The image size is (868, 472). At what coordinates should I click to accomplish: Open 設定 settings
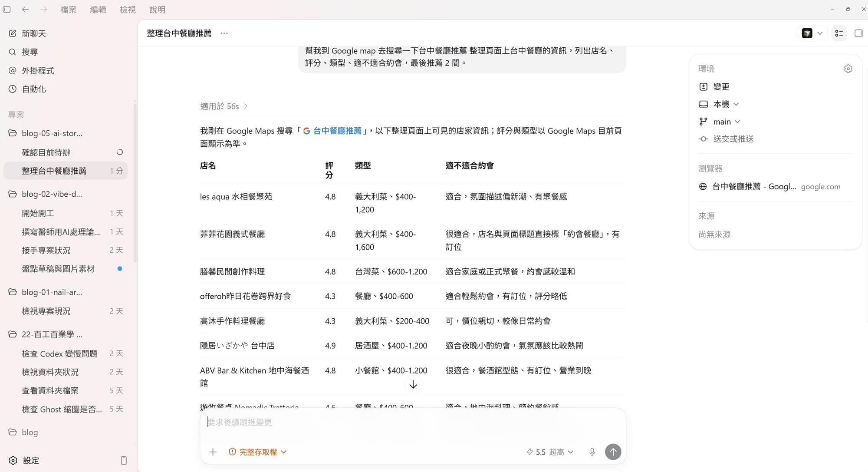point(25,460)
